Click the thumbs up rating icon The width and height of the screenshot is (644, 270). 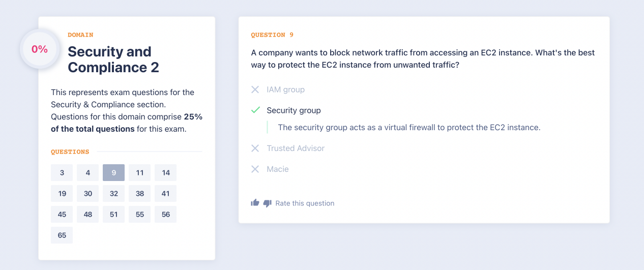(255, 203)
